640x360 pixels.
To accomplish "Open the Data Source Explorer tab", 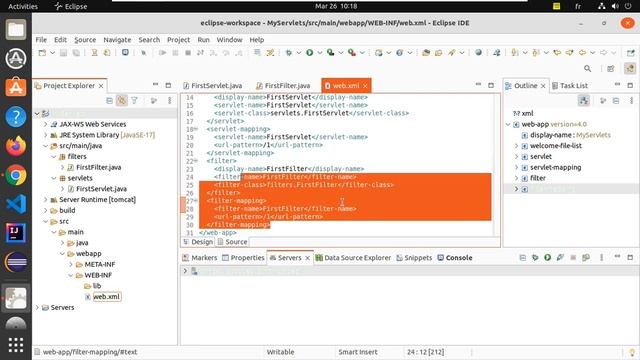I will tap(353, 258).
